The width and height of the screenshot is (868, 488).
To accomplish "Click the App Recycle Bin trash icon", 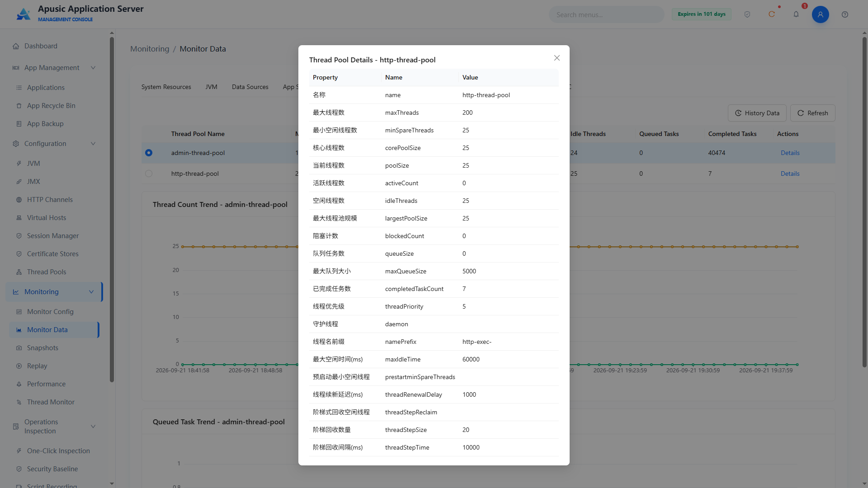I will click(x=19, y=106).
